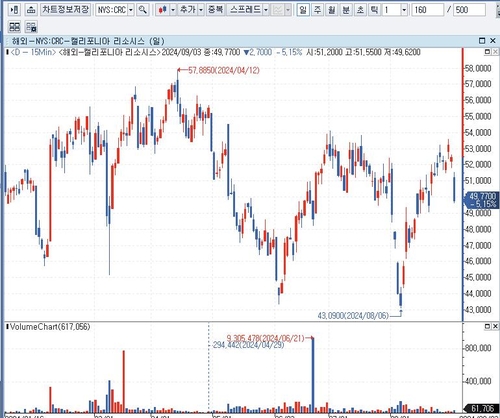Click the multi-chart grid layout icon
The width and height of the screenshot is (500, 418).
tap(14, 27)
